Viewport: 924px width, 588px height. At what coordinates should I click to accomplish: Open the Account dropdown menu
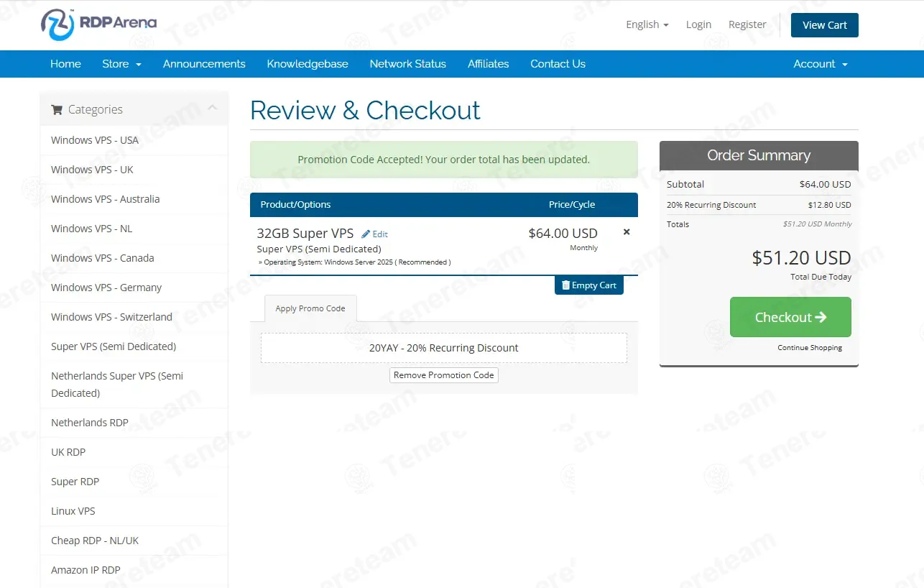(x=821, y=64)
